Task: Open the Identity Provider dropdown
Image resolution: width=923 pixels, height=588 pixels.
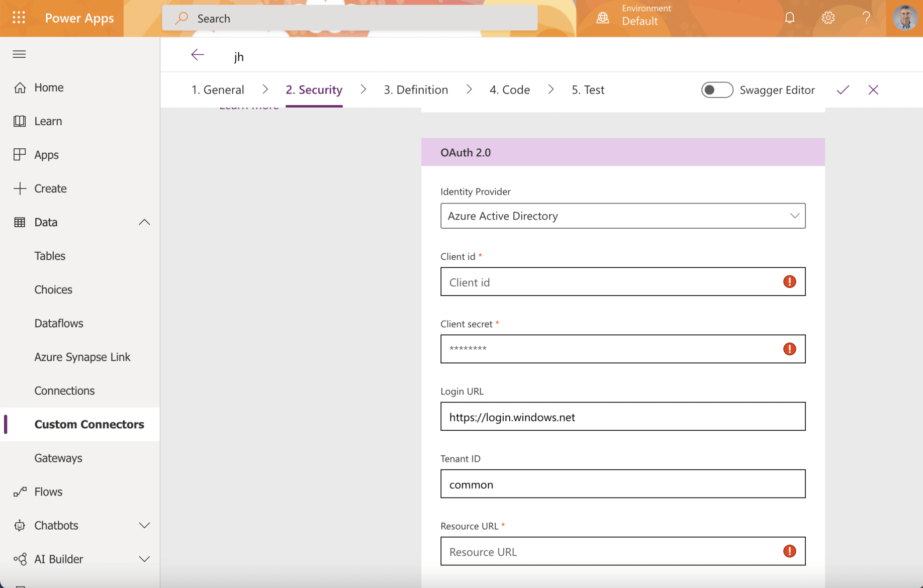Action: point(622,216)
